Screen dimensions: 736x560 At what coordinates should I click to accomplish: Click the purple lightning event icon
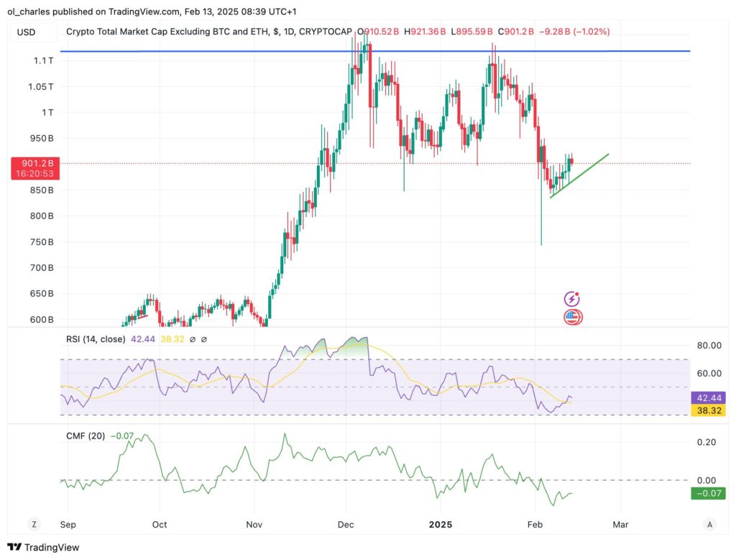(x=572, y=299)
